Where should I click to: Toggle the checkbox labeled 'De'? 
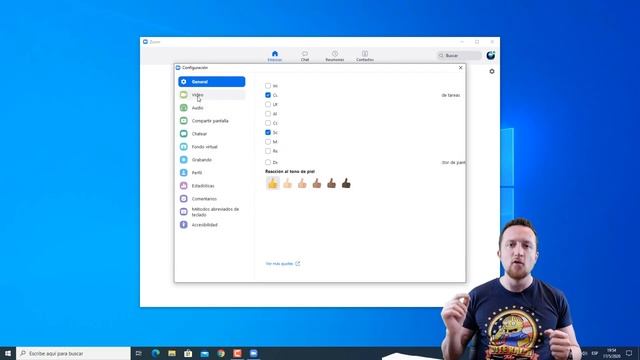(268, 162)
